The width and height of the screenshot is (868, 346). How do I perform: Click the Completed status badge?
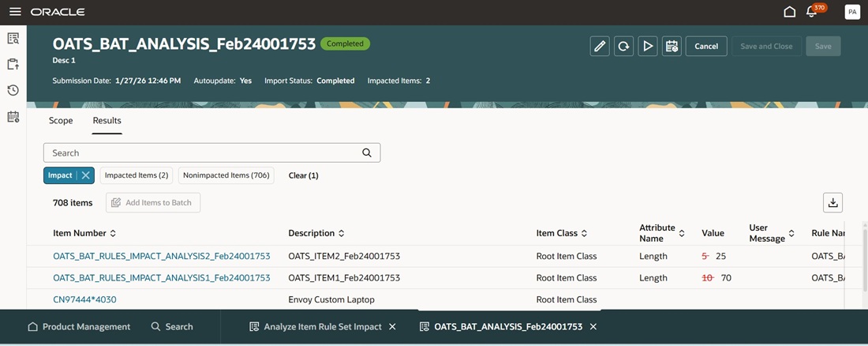pos(346,43)
